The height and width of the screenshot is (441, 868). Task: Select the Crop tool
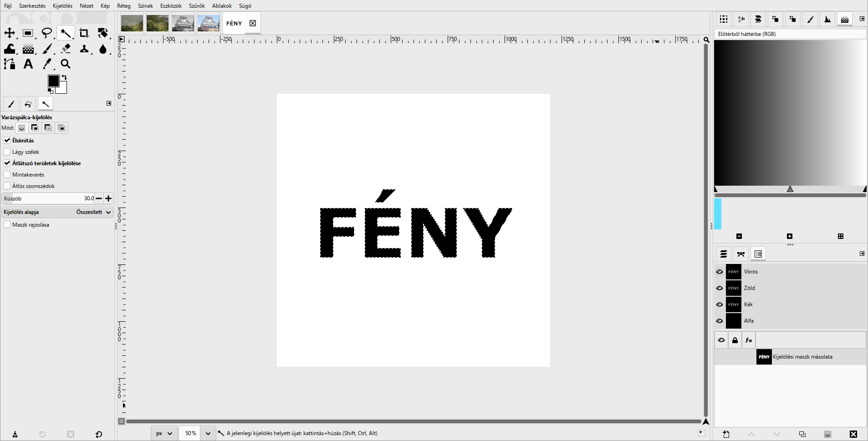(84, 33)
